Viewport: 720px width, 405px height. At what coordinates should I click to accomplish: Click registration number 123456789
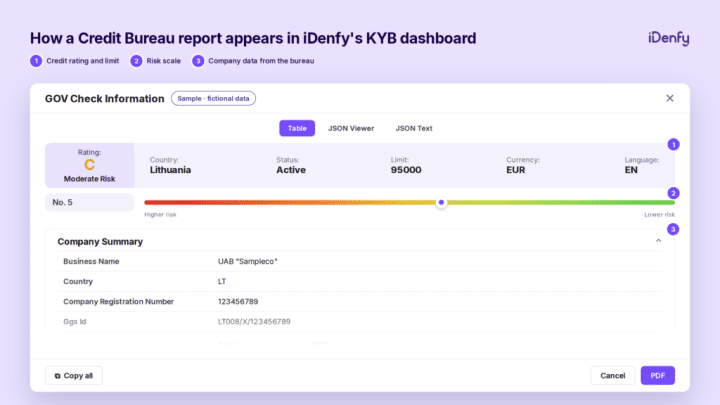238,302
